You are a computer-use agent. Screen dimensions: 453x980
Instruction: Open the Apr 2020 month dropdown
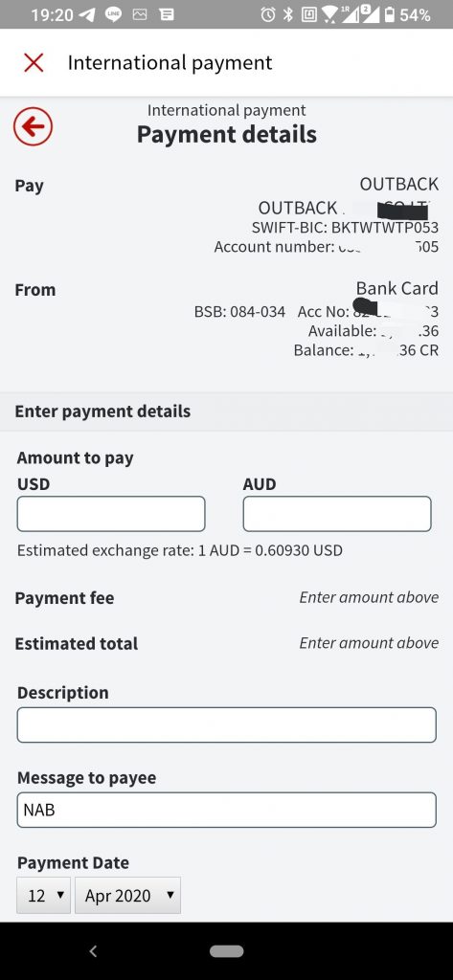(x=127, y=896)
